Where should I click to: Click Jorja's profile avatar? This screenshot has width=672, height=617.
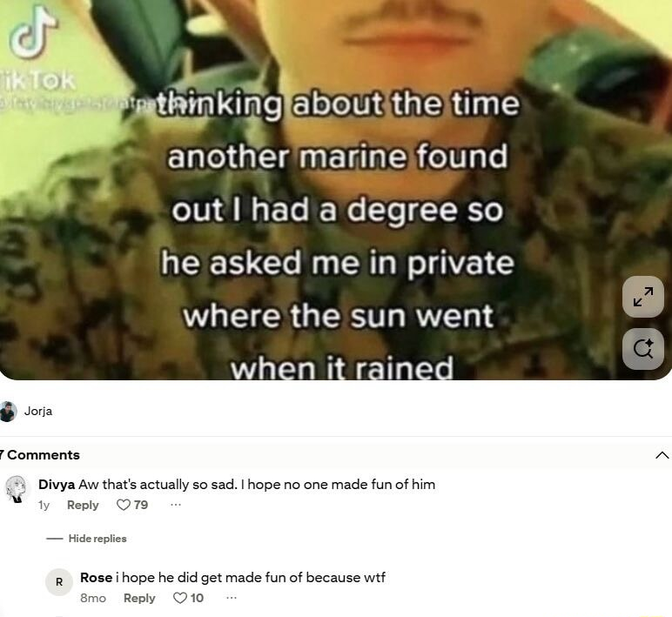click(x=8, y=412)
